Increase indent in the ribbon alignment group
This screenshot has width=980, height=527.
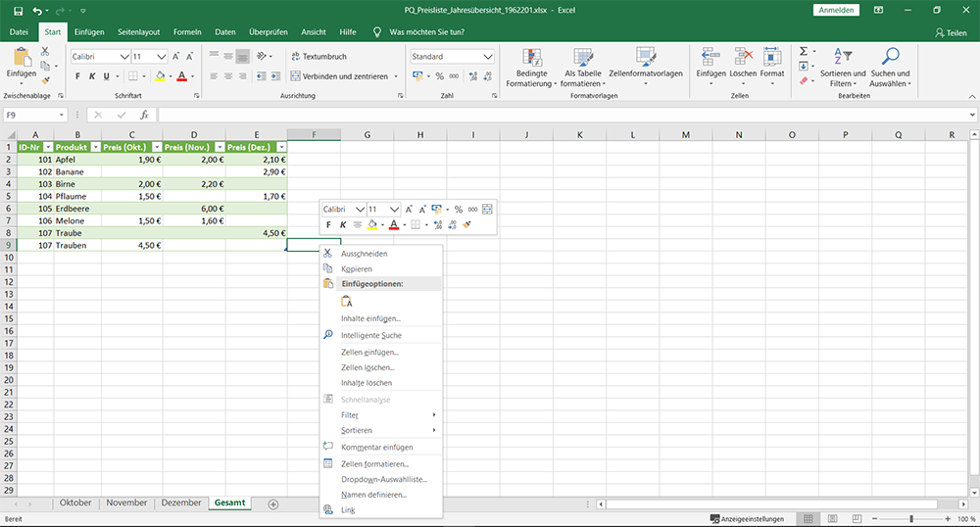(x=275, y=76)
